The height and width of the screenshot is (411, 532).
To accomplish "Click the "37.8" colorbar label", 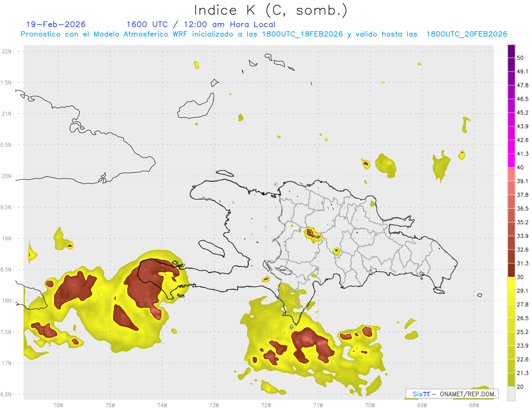I will pyautogui.click(x=523, y=195).
